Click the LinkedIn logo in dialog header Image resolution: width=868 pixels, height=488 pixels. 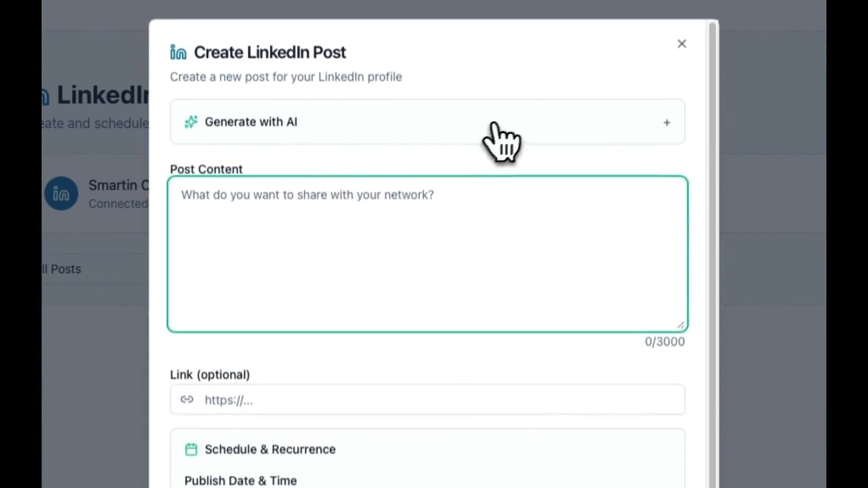[x=178, y=52]
